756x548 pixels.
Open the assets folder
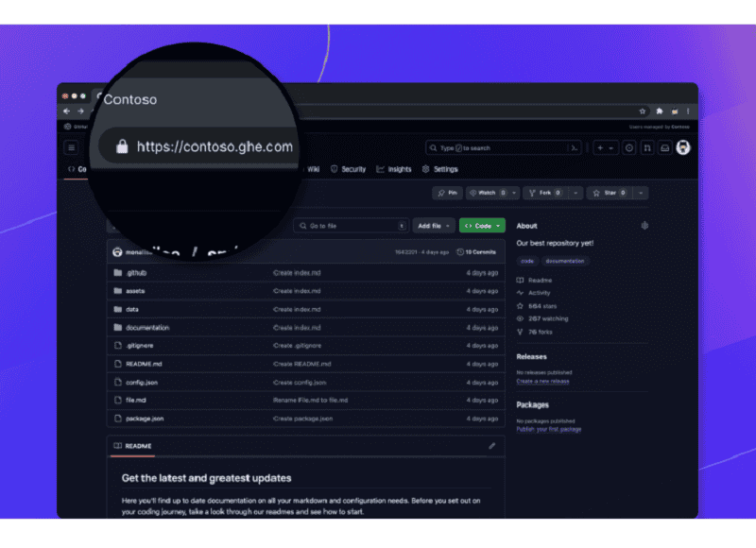pos(135,291)
